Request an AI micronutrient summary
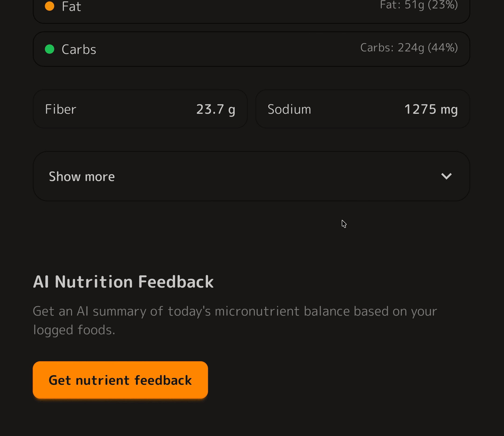 pyautogui.click(x=120, y=380)
